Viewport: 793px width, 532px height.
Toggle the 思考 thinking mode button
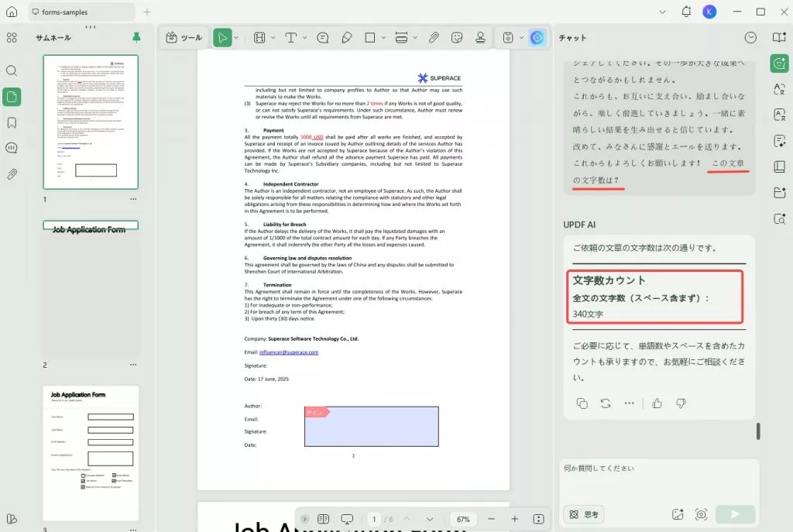click(x=584, y=514)
